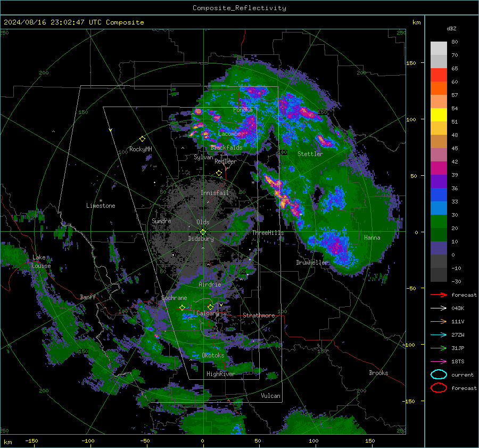Click the RedDeer city label
Viewport: 479px width, 448px height.
pos(226,161)
